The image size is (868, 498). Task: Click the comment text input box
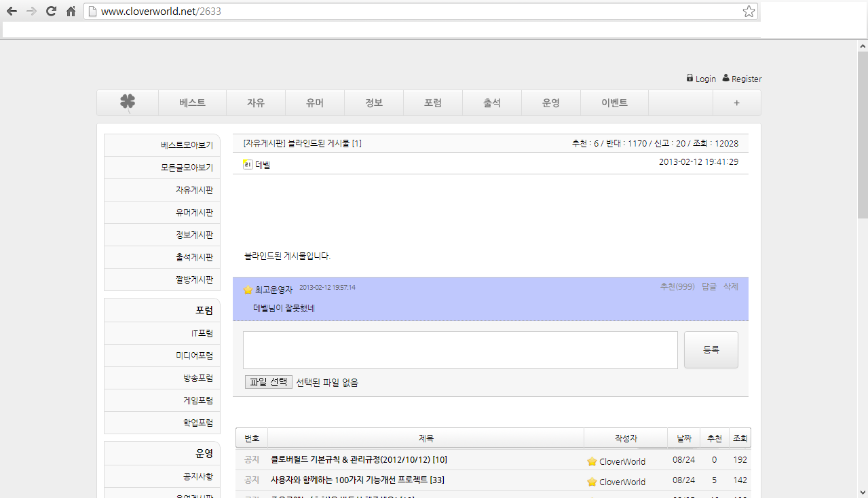460,350
